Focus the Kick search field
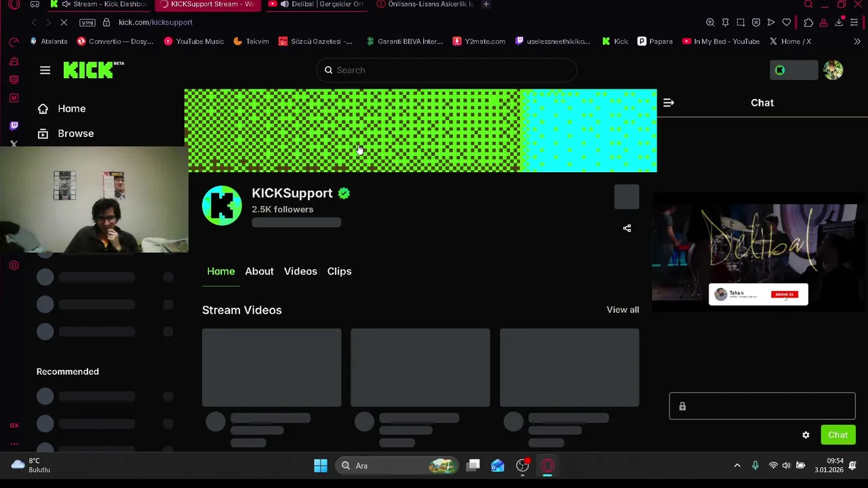This screenshot has width=868, height=488. click(x=446, y=70)
